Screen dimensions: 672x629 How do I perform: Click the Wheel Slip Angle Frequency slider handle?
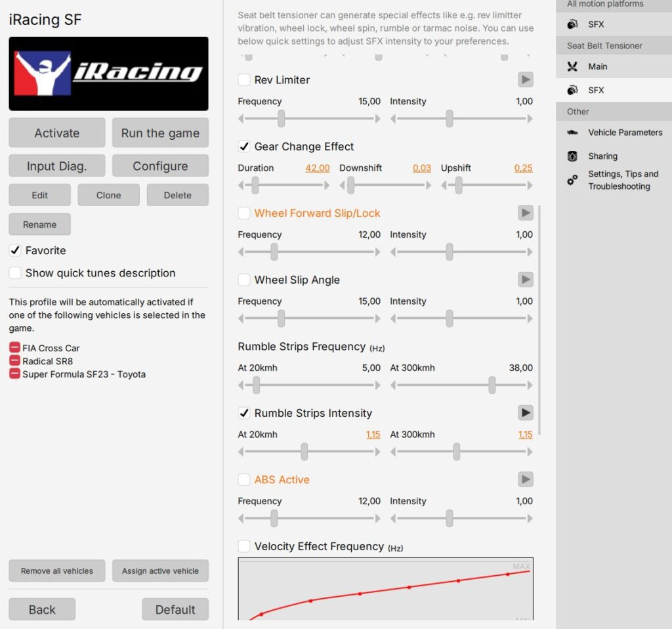(281, 319)
